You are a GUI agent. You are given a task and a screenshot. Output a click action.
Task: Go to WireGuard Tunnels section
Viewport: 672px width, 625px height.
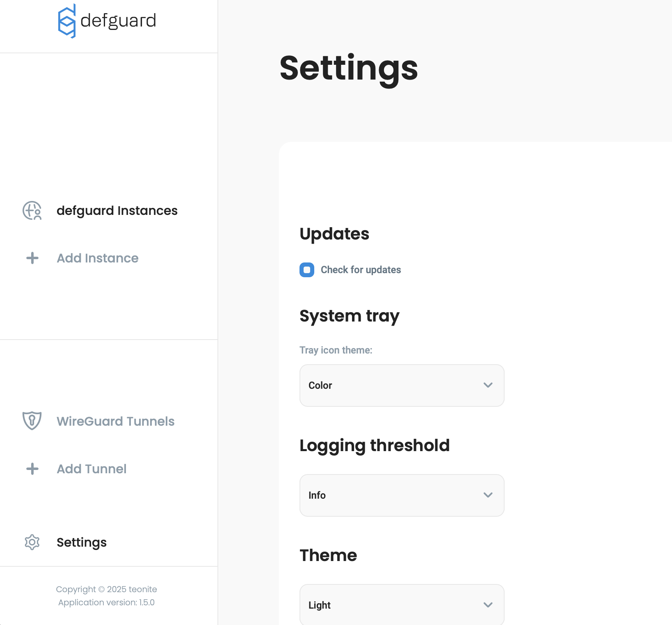point(115,421)
